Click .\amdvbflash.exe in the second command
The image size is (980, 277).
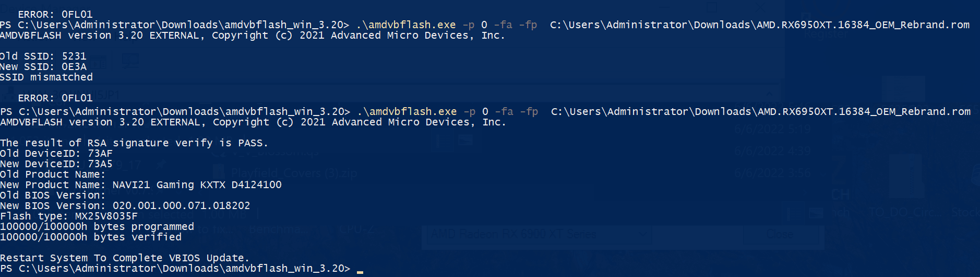point(407,111)
